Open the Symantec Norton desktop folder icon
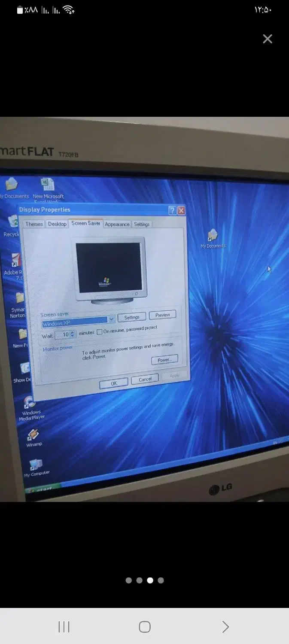Viewport: 289px width, 644px height. (x=19, y=305)
